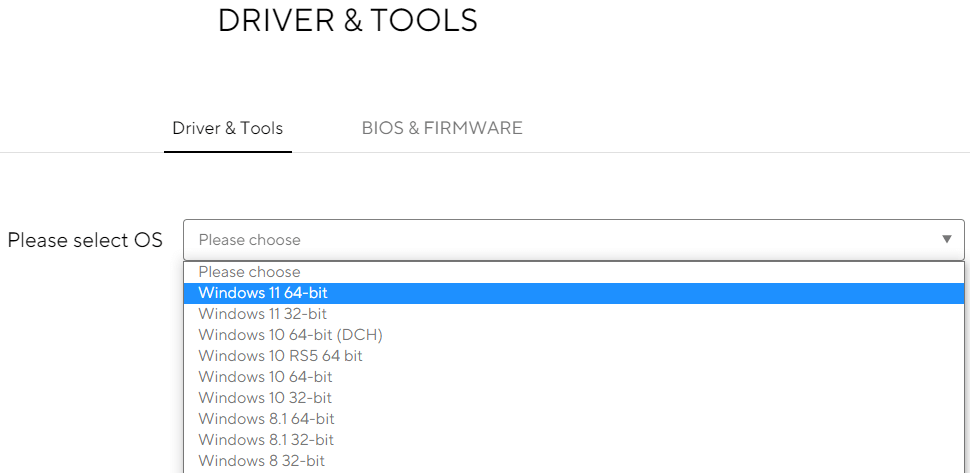Pick Windows 10 64-bit (DCH) option

pyautogui.click(x=290, y=335)
